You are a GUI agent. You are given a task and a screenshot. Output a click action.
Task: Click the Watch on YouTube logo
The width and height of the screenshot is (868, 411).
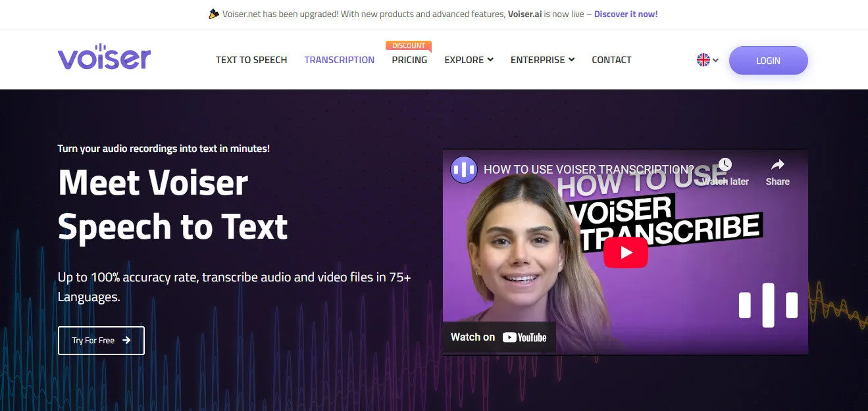click(524, 337)
